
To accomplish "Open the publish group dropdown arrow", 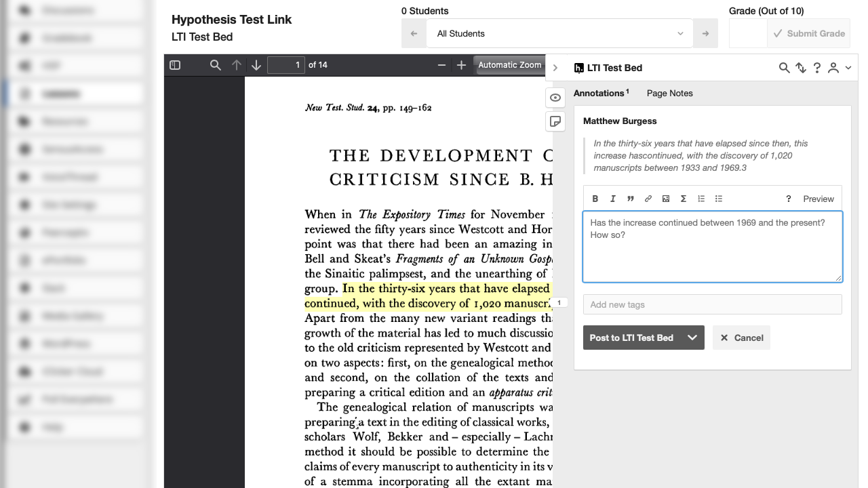I will (692, 338).
